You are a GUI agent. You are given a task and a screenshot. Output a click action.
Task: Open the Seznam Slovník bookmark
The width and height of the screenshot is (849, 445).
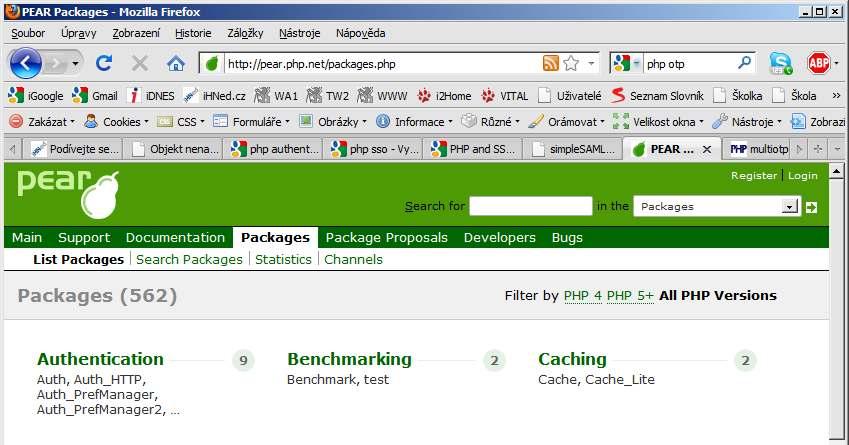coord(657,96)
